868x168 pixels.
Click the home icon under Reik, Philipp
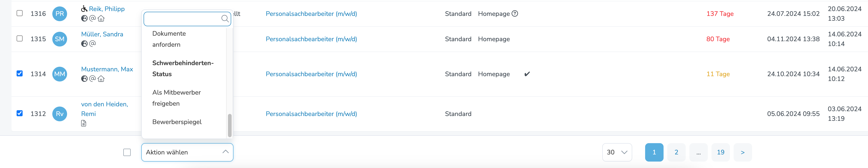coord(101,18)
